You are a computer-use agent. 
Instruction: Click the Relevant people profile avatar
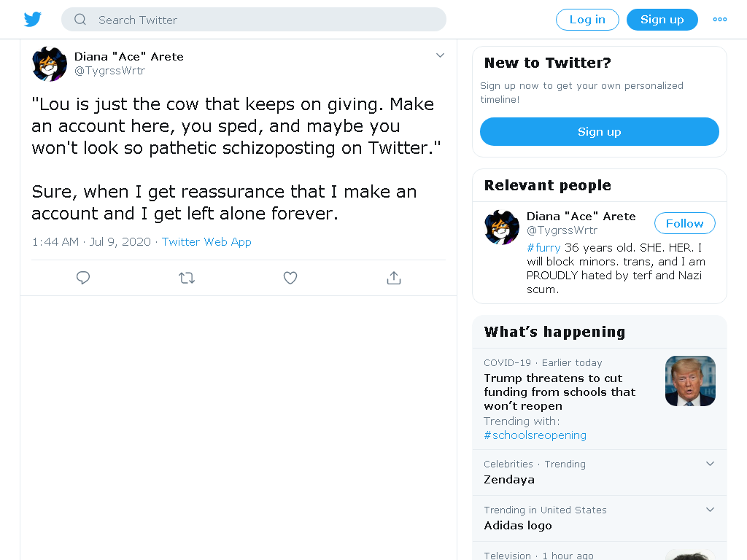[502, 227]
